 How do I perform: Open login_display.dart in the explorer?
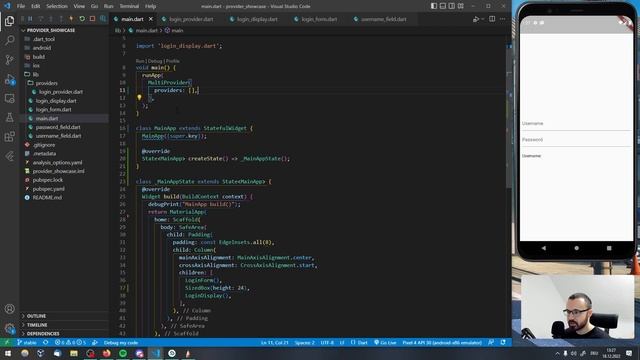point(56,101)
